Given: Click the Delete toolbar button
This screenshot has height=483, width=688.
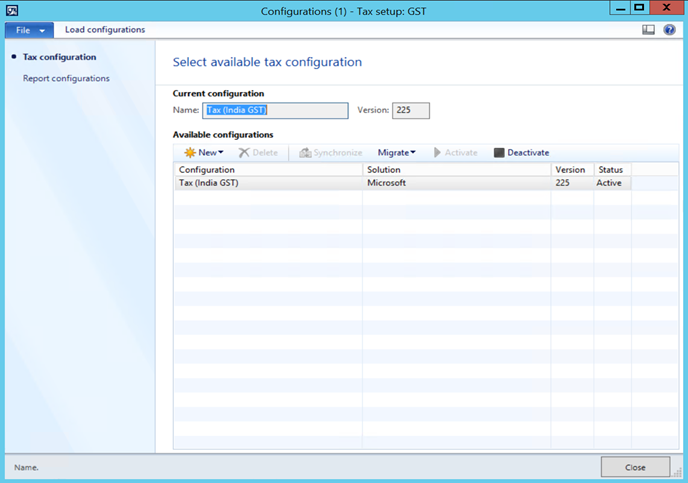Looking at the screenshot, I should 258,153.
